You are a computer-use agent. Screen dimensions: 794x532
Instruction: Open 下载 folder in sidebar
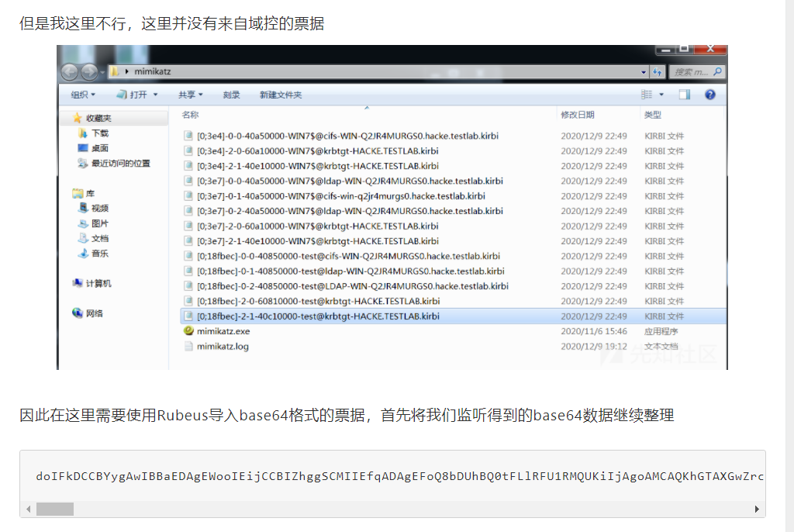[x=100, y=133]
